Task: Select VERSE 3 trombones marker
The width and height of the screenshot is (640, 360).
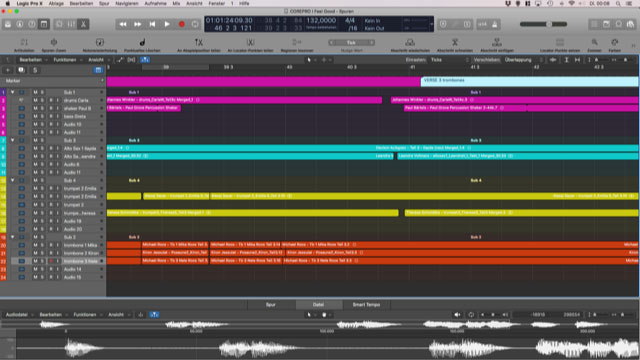Action: [x=529, y=81]
